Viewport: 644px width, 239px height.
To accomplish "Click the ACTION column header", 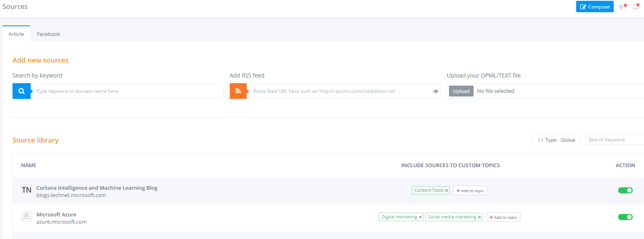I will click(x=625, y=165).
